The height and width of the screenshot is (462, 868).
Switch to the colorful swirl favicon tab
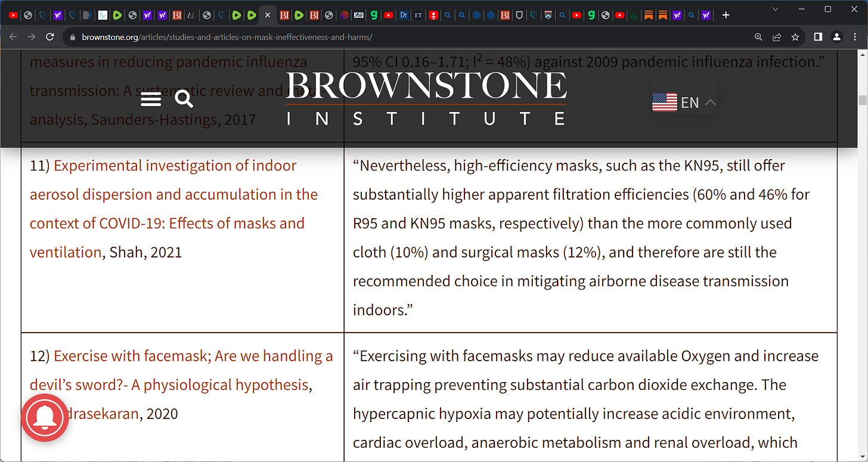pyautogui.click(x=344, y=15)
